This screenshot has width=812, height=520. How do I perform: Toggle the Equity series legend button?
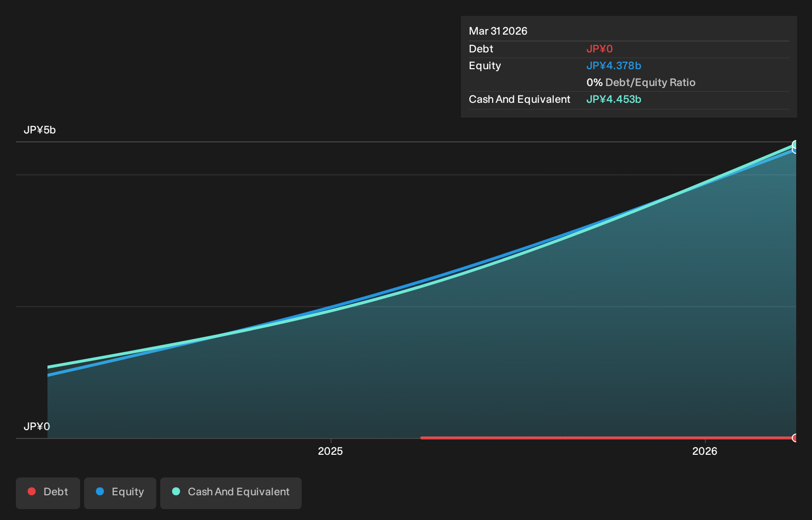click(120, 493)
